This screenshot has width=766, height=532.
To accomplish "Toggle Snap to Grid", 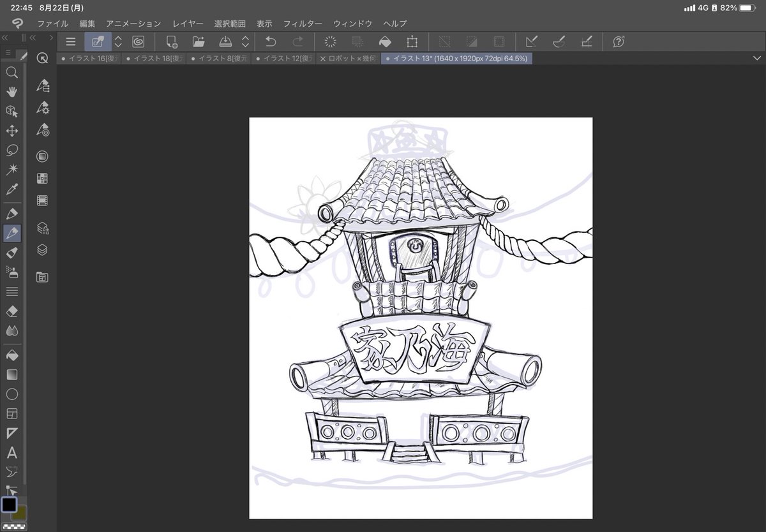I will tap(586, 41).
